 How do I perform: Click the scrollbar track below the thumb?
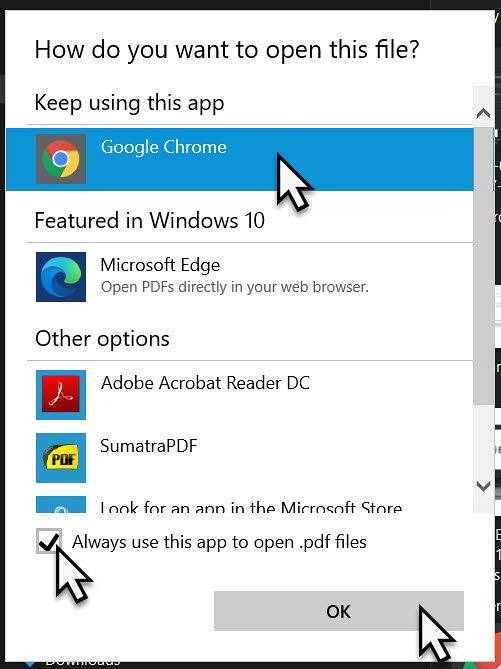[484, 439]
